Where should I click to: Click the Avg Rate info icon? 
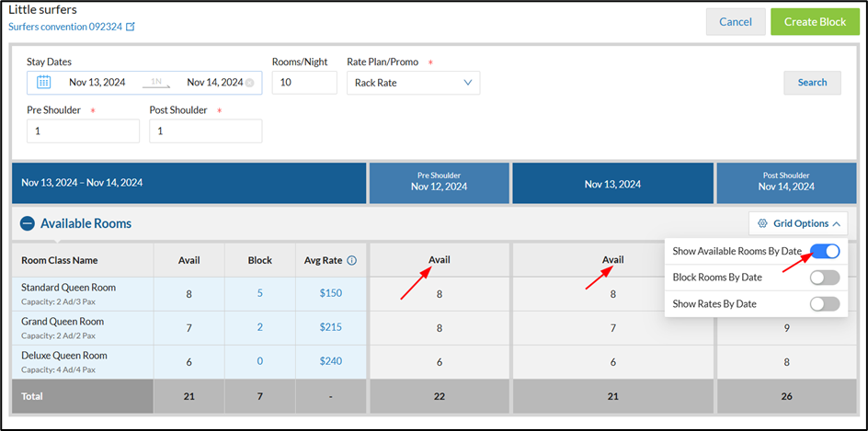point(351,261)
